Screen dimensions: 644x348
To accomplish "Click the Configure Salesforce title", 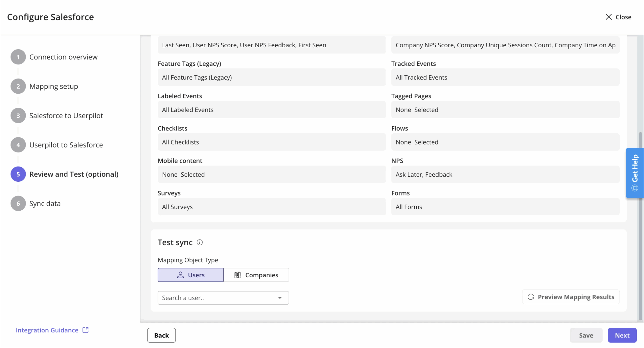I will coord(50,17).
